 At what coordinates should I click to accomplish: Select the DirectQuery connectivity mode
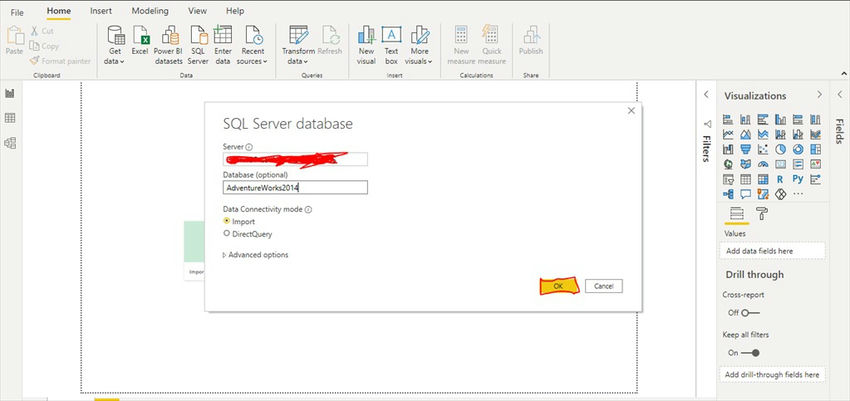click(248, 234)
